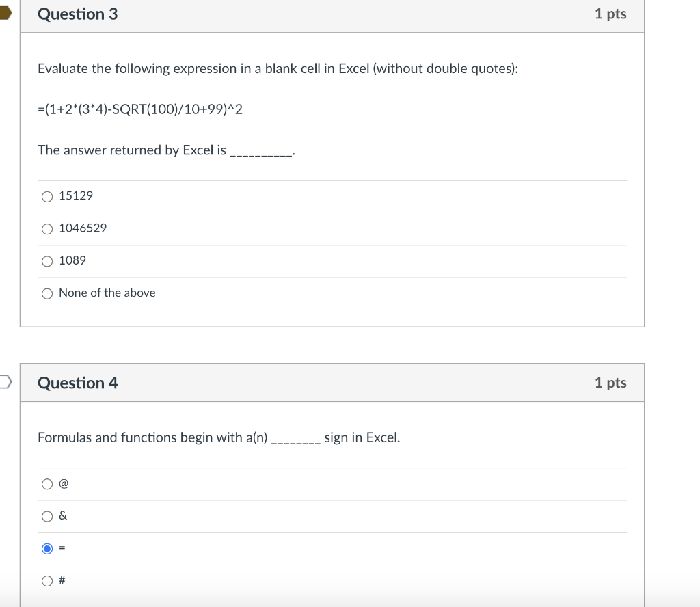Screen dimensions: 700x607
Task: Select the 1089 answer option
Action: pyautogui.click(x=47, y=261)
